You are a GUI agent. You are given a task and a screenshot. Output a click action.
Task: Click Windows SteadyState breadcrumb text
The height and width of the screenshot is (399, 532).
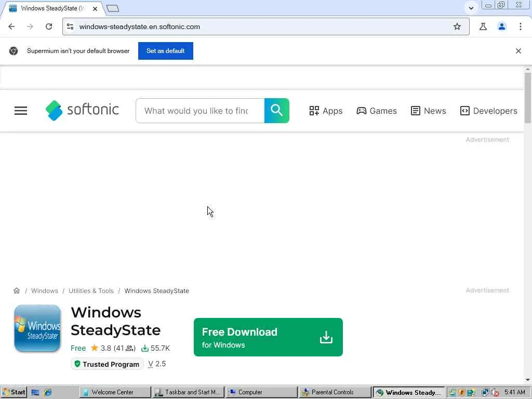coord(156,291)
